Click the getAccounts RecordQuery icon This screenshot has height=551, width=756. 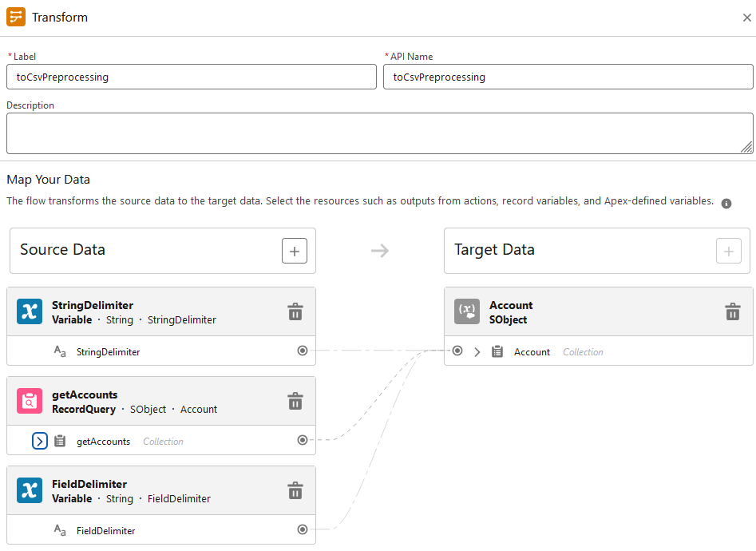tap(30, 401)
